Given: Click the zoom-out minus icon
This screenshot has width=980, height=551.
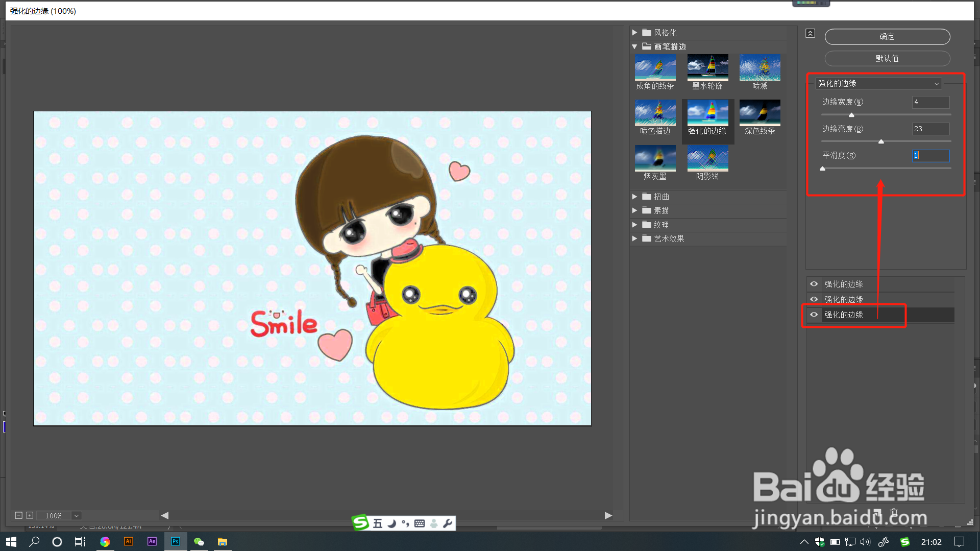Looking at the screenshot, I should [18, 515].
